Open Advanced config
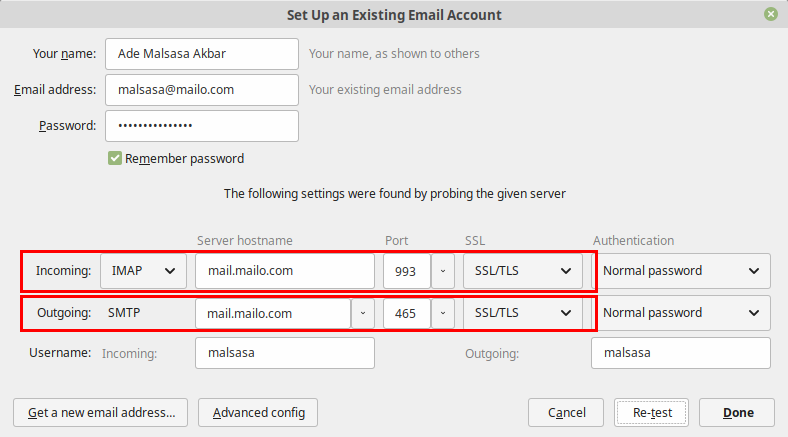Viewport: 788px width, 437px height. click(258, 412)
